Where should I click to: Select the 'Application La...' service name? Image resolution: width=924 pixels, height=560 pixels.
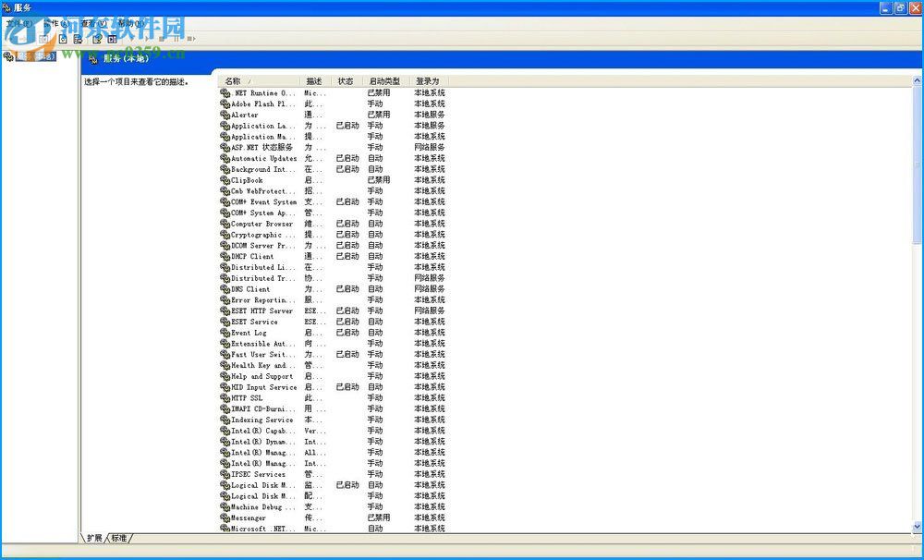[x=262, y=127]
